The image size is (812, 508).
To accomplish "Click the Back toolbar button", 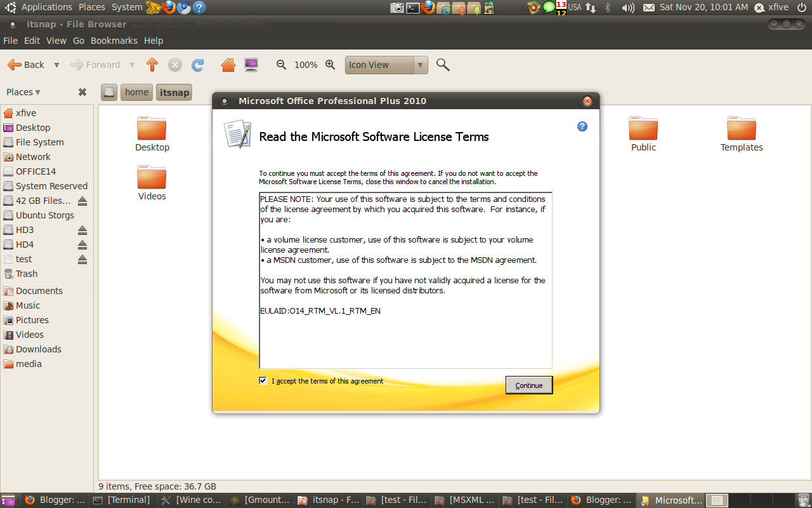I will [x=26, y=65].
